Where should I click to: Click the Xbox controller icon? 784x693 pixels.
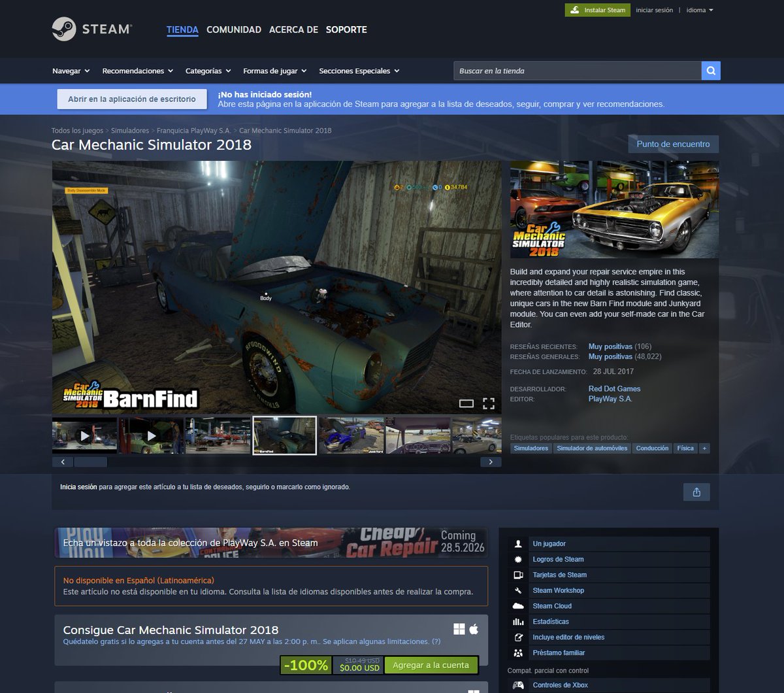[x=518, y=685]
